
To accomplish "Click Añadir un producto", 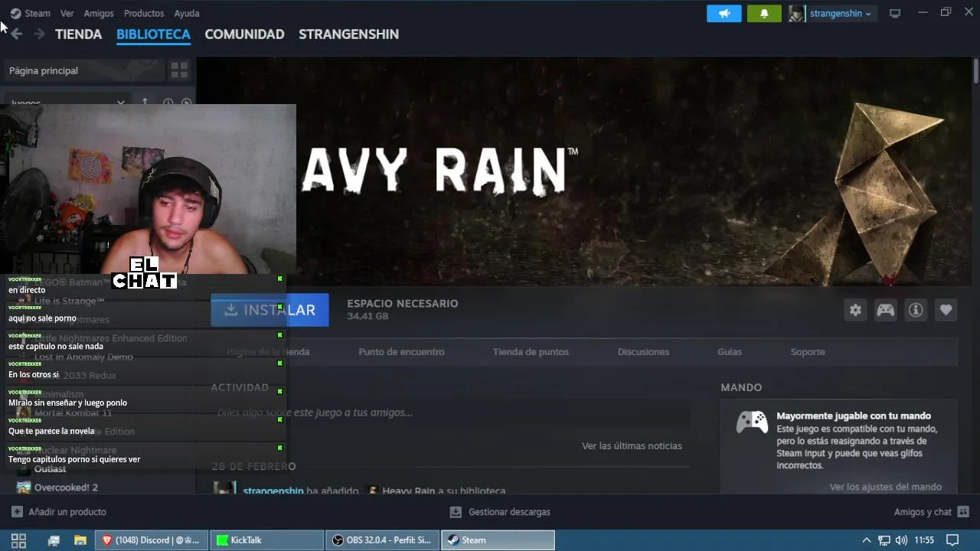I will (59, 512).
